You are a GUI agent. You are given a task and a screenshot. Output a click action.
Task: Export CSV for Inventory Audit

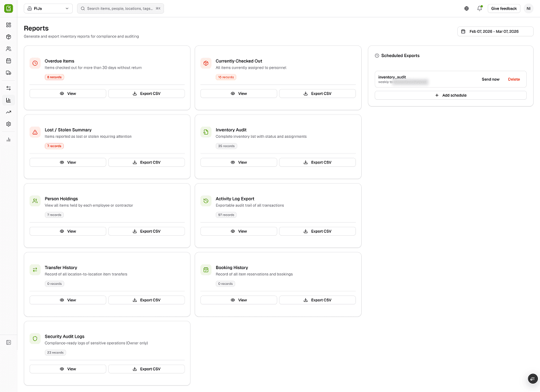317,162
